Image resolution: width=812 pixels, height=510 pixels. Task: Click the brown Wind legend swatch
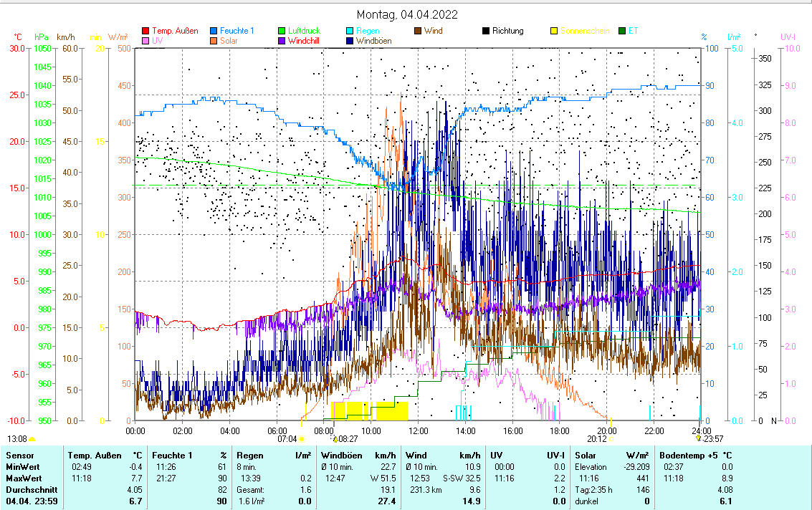[417, 31]
